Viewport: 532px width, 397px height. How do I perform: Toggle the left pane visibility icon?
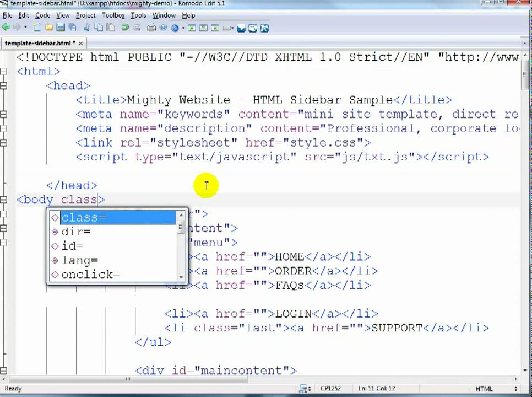[192, 28]
